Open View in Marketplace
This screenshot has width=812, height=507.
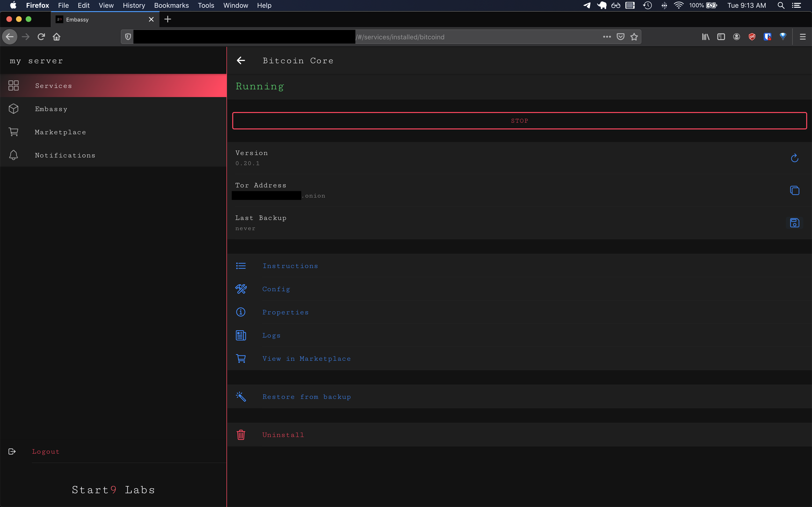[x=306, y=359]
